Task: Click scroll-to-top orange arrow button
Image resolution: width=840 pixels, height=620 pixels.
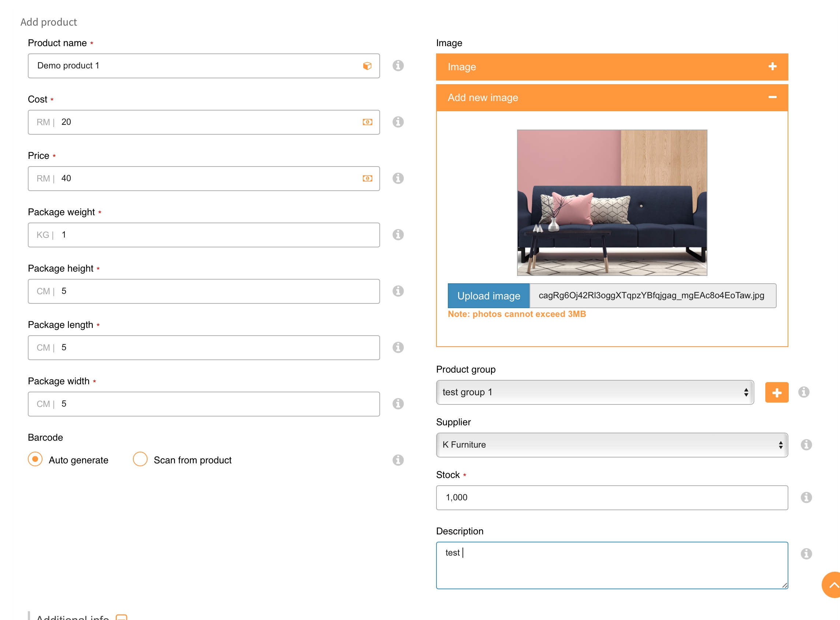Action: [832, 584]
